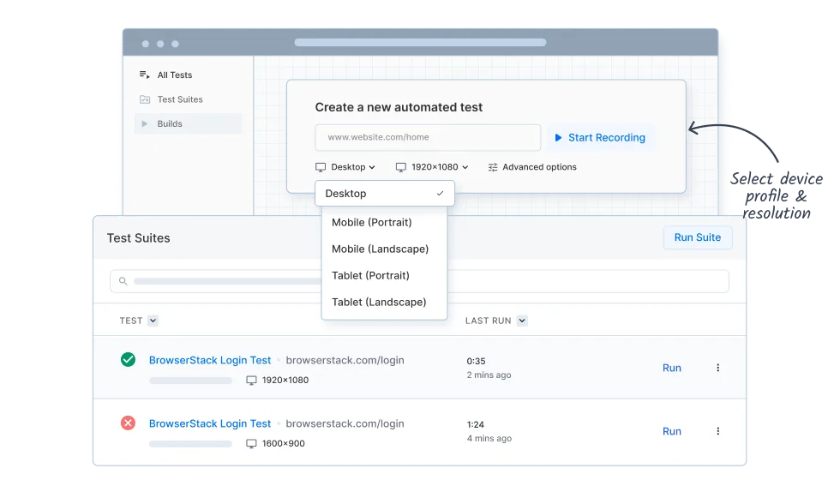Screen dimensions: 840x504
Task: Select Mobile (Portrait) from the menu
Action: point(372,222)
